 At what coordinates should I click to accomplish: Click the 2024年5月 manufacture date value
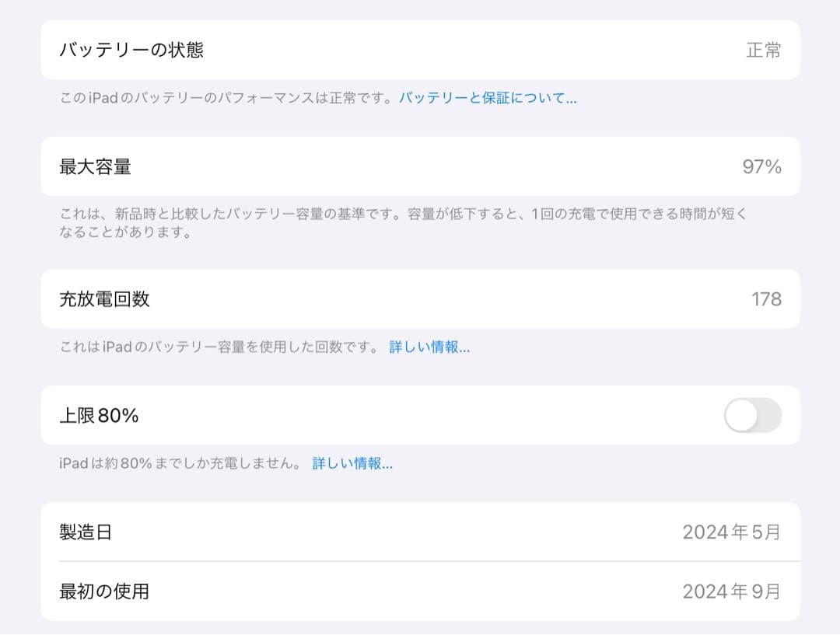click(x=733, y=532)
